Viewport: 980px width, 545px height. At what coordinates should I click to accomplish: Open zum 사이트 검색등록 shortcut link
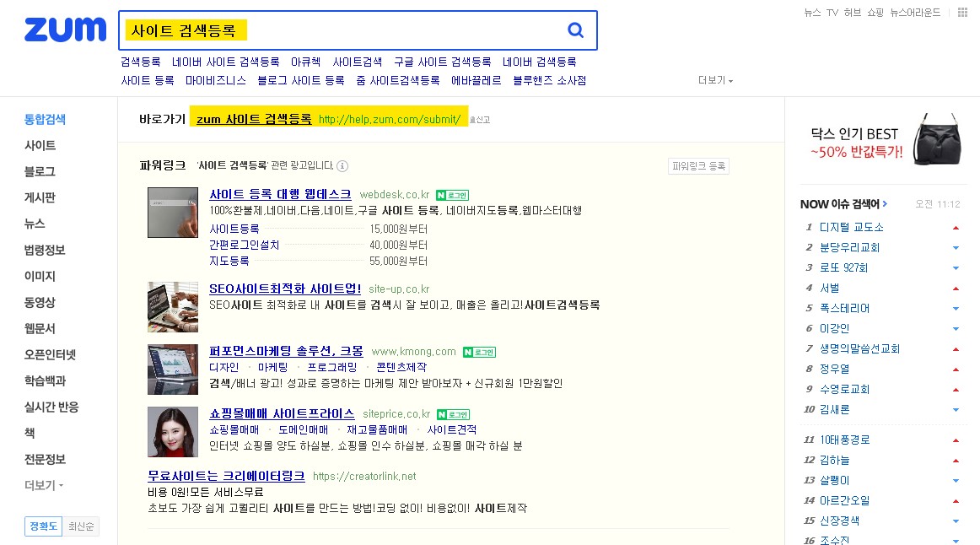(x=254, y=119)
